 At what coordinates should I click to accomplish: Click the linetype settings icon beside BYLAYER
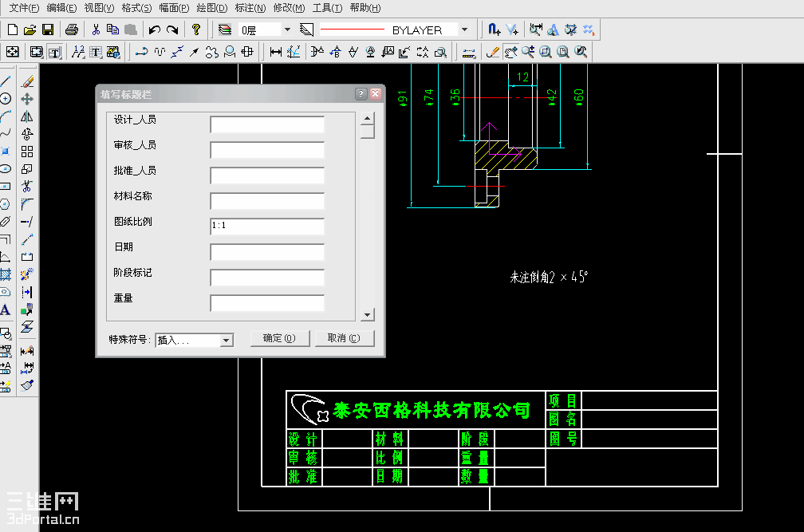click(306, 30)
